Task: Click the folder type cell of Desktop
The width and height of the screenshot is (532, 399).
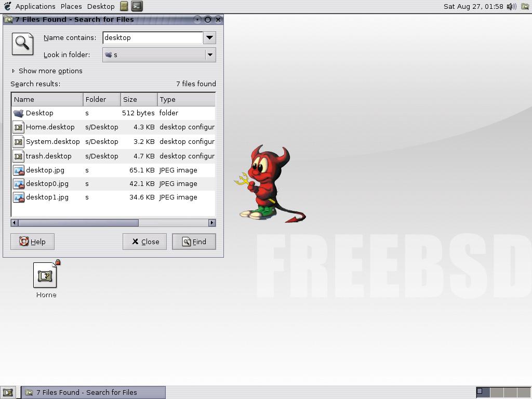Action: [x=169, y=113]
